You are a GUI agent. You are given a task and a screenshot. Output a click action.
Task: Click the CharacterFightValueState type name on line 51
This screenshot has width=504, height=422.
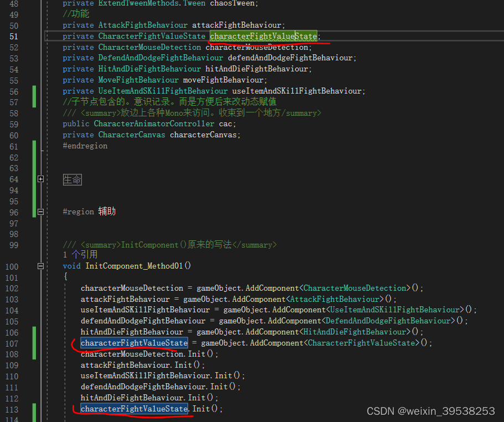point(152,36)
